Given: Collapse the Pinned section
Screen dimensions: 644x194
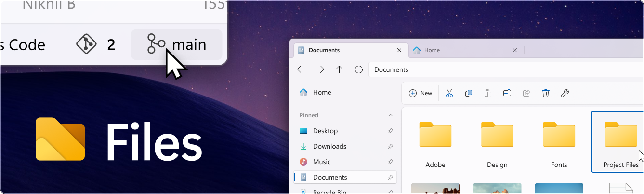Looking at the screenshot, I should click(x=390, y=115).
